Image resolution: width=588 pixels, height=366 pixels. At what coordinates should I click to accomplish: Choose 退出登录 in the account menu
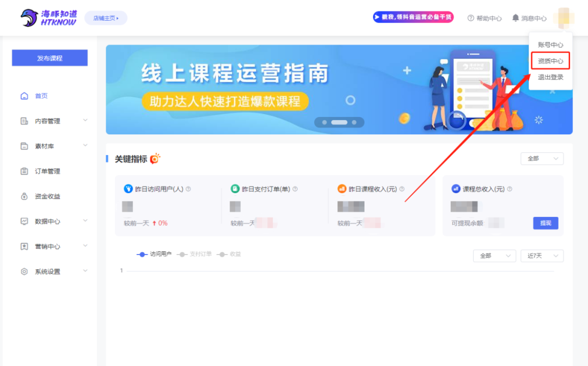click(550, 77)
